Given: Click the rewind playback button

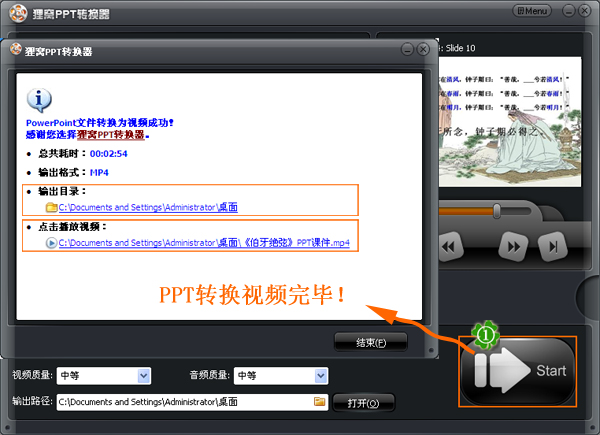Looking at the screenshot, I should 449,247.
